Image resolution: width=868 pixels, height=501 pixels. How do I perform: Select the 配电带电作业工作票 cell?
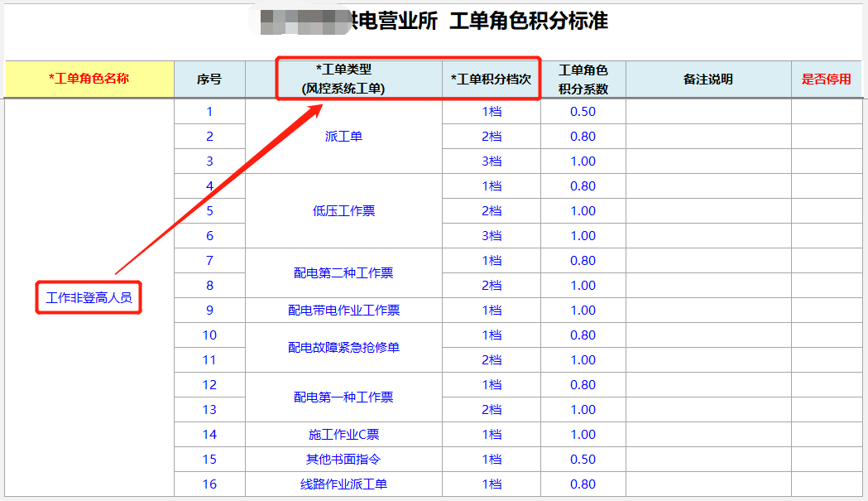pyautogui.click(x=343, y=311)
